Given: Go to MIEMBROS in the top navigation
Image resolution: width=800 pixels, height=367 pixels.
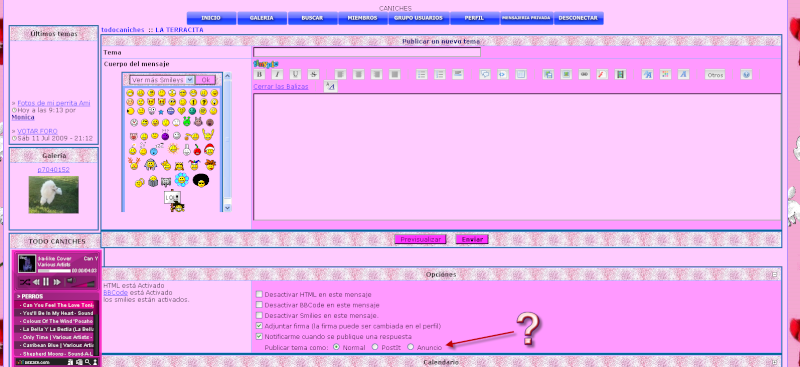Looking at the screenshot, I should [362, 18].
